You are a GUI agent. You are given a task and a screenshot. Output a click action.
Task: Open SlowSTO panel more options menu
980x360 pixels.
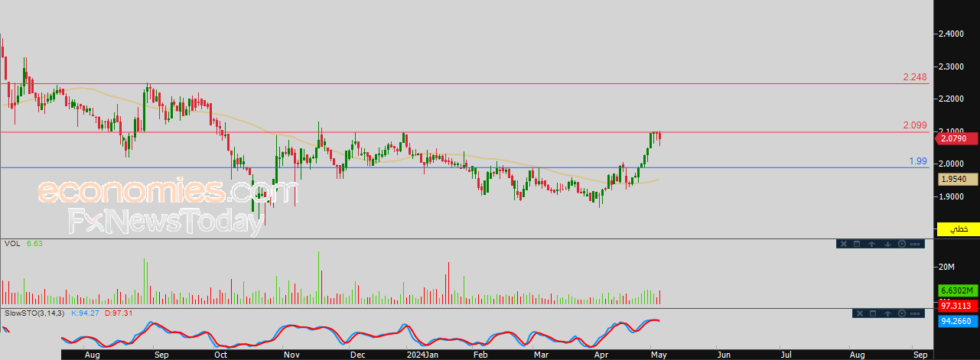click(915, 313)
